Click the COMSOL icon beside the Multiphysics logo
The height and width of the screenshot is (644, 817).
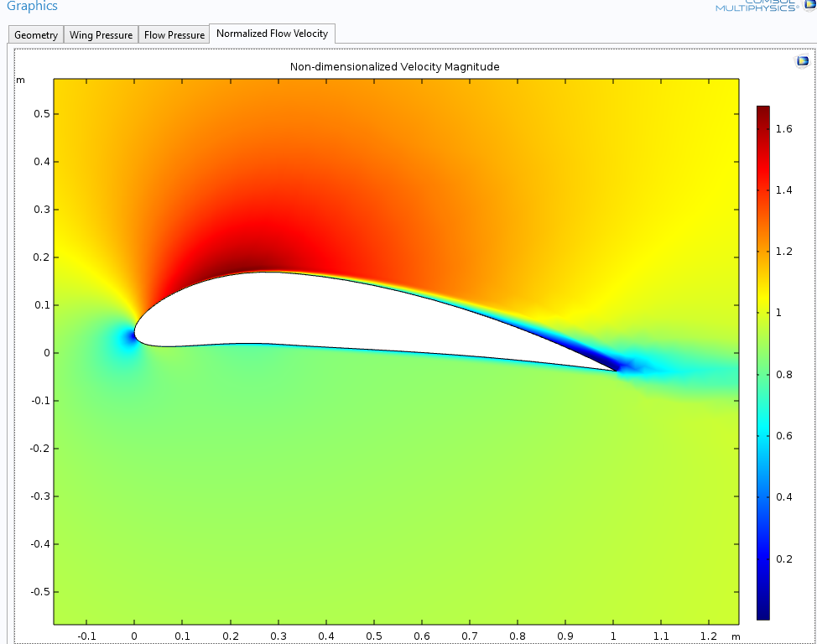(x=810, y=4)
